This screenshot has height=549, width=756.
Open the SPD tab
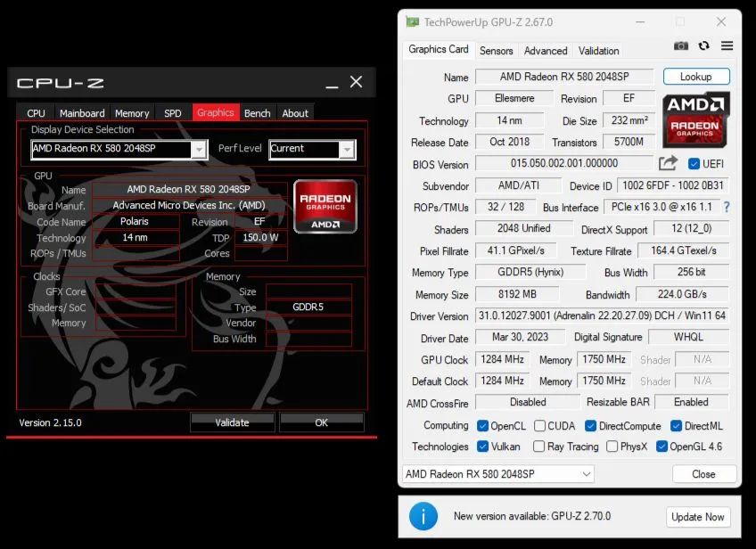click(173, 113)
